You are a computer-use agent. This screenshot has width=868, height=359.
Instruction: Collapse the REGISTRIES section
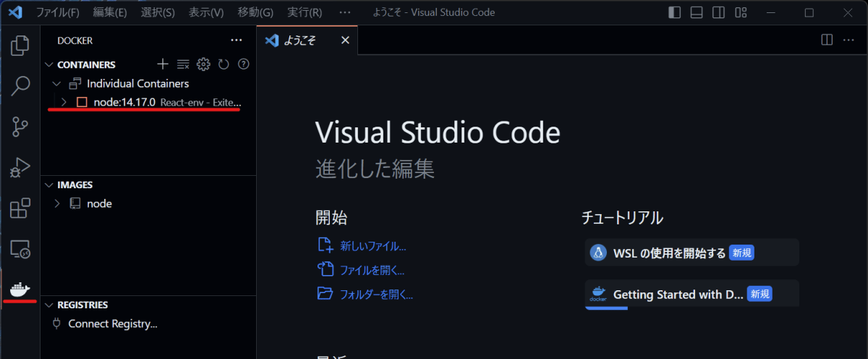click(49, 305)
